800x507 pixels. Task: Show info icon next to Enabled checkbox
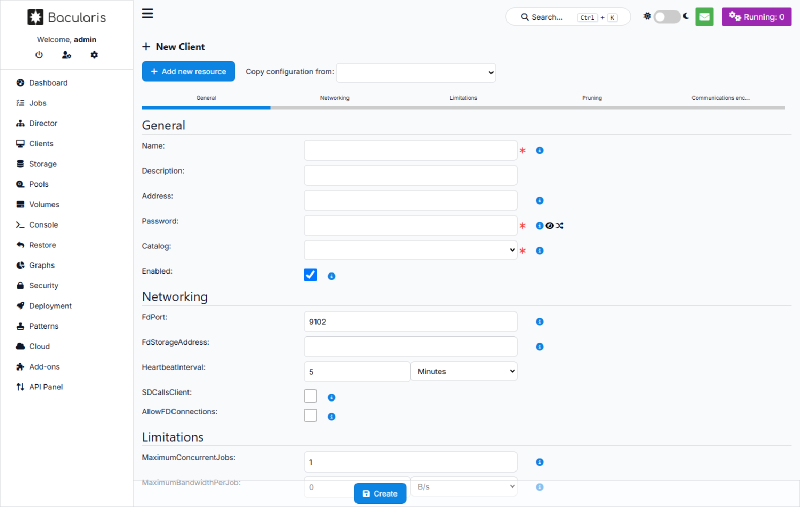pos(331,276)
